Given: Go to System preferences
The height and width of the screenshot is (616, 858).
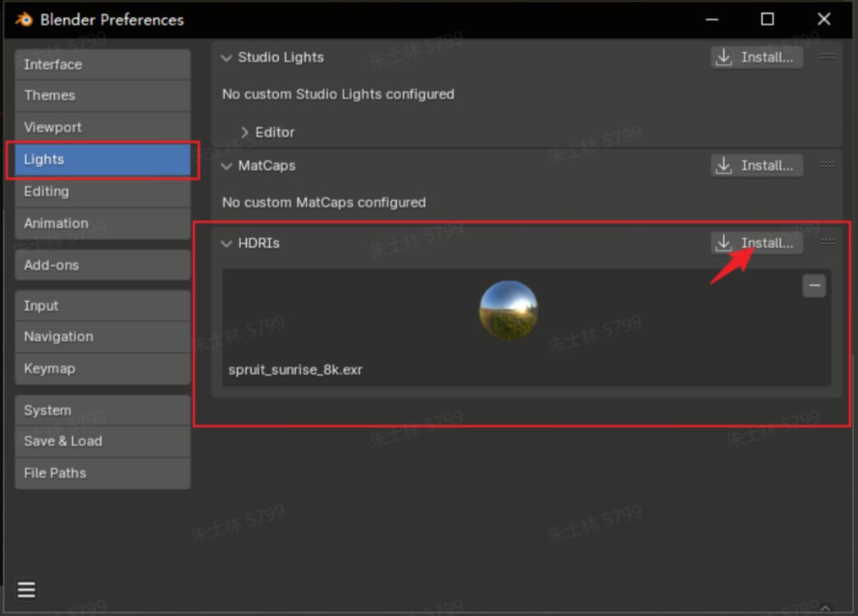Looking at the screenshot, I should pyautogui.click(x=103, y=410).
